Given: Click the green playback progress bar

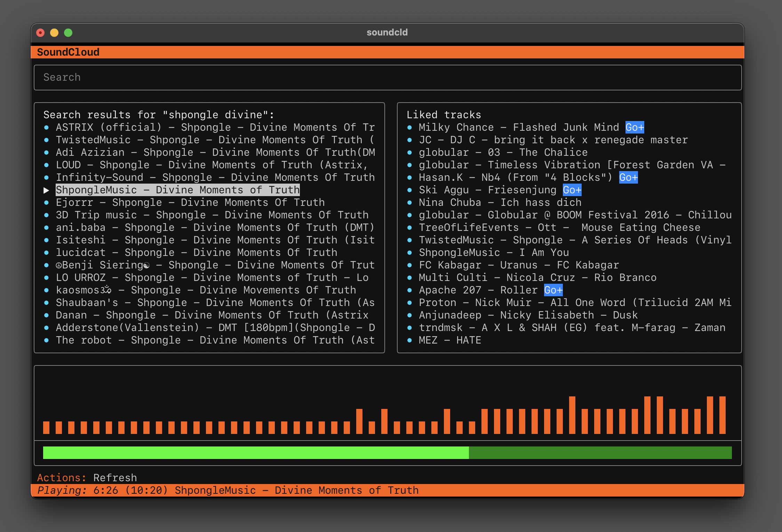Looking at the screenshot, I should point(388,453).
